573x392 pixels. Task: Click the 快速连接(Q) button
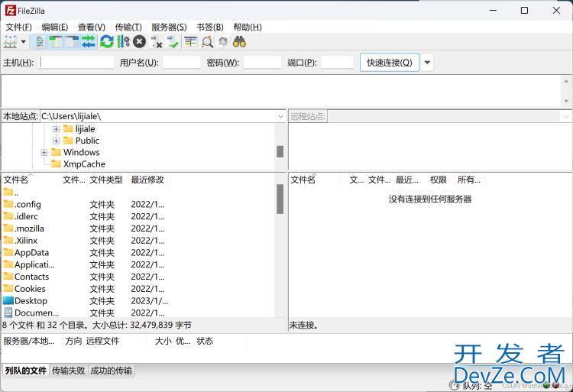(390, 63)
